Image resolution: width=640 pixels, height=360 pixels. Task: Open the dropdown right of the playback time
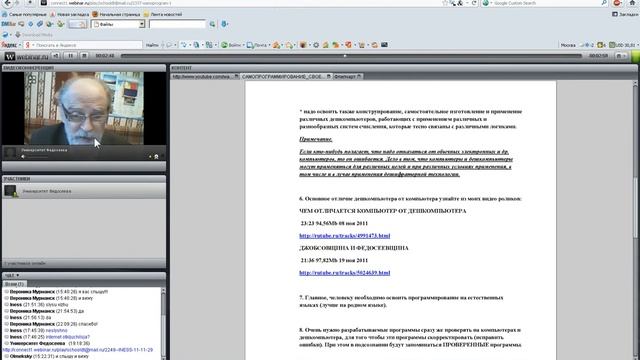click(x=621, y=56)
